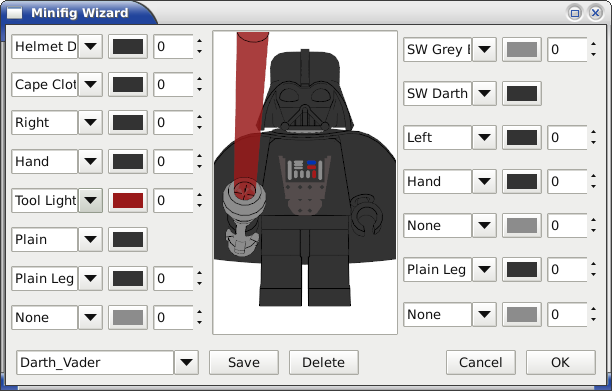Choose the SW Darth color swatch

click(x=522, y=94)
